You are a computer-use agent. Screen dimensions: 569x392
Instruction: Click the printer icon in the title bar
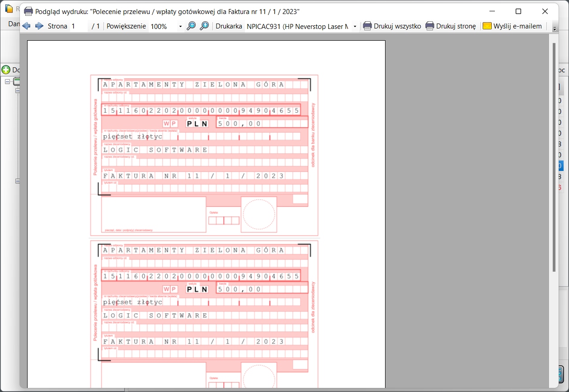28,11
